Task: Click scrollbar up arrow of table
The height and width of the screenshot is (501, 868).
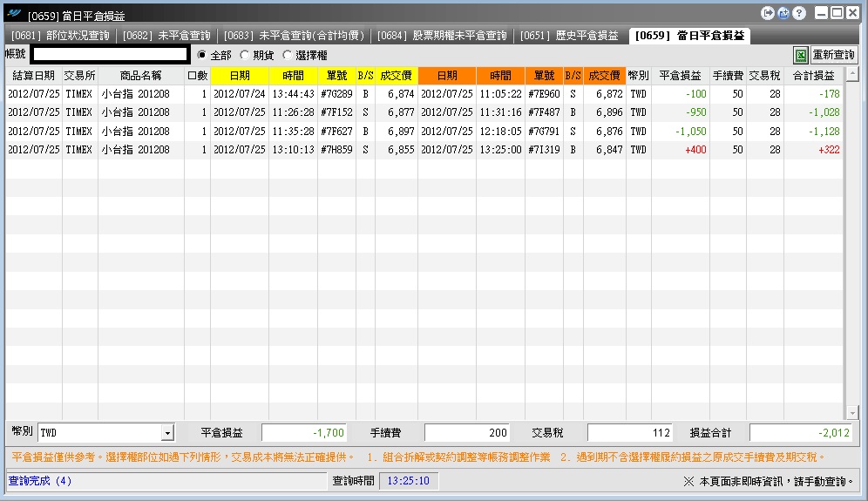Action: tap(852, 74)
